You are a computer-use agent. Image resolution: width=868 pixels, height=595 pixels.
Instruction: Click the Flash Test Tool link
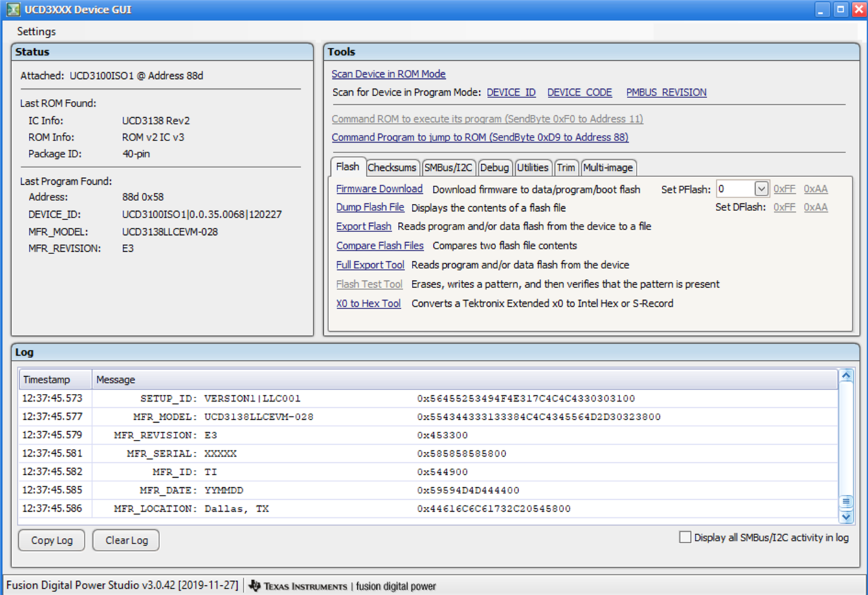(x=369, y=284)
